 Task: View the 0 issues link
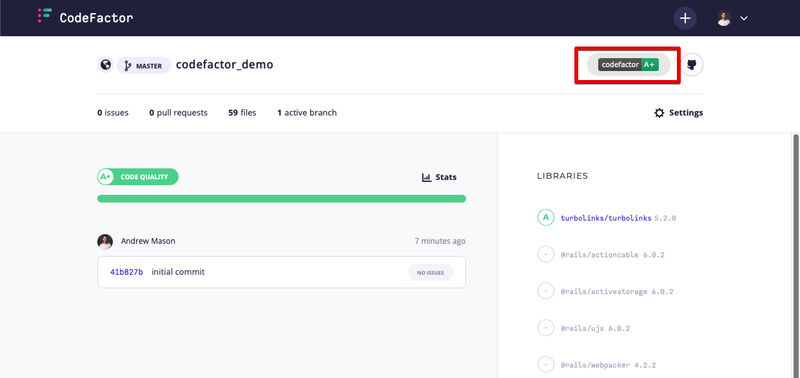[x=113, y=113]
